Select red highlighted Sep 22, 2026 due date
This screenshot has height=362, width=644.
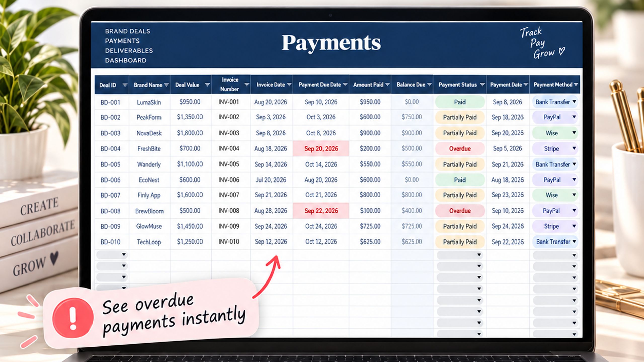coord(321,211)
